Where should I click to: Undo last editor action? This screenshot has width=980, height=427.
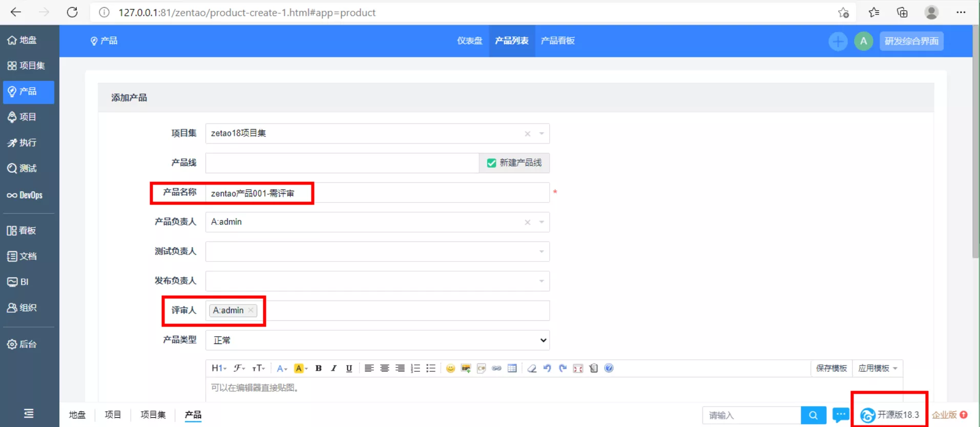pyautogui.click(x=547, y=368)
